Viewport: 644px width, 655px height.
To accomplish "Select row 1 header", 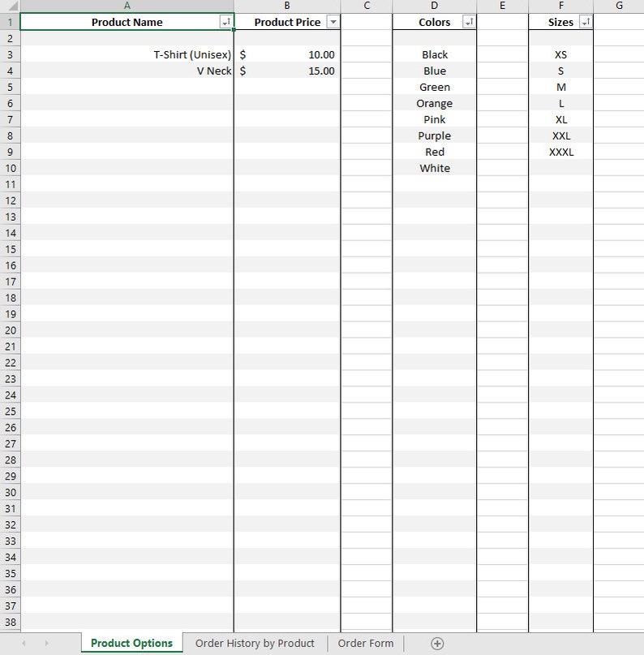I will coord(10,22).
